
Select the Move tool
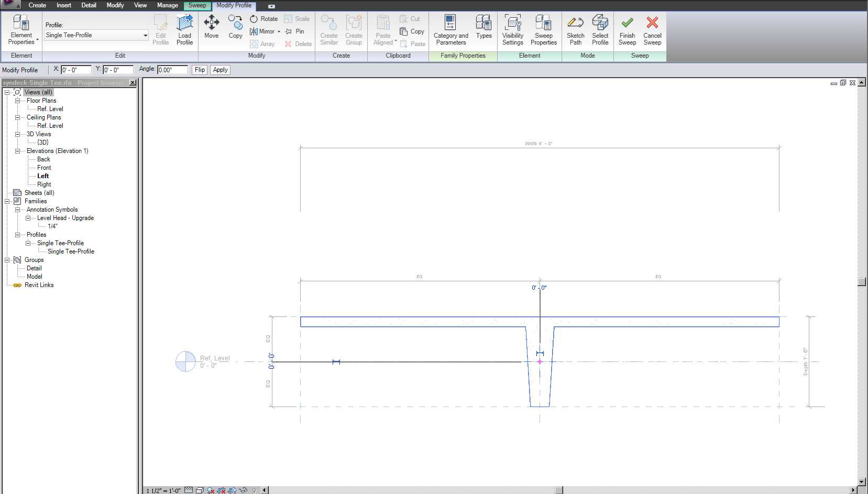(212, 27)
